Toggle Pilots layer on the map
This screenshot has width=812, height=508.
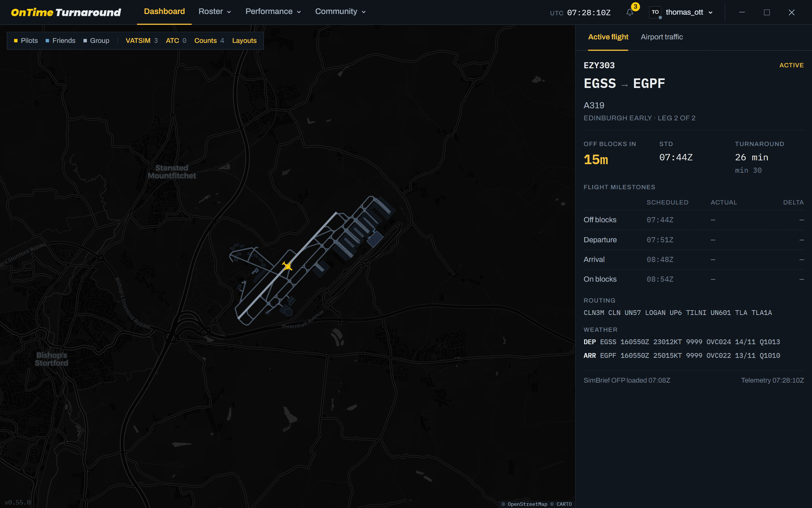[26, 41]
